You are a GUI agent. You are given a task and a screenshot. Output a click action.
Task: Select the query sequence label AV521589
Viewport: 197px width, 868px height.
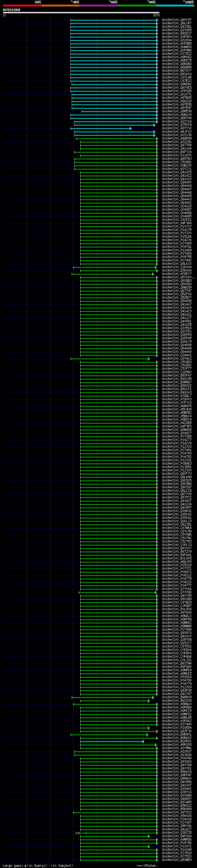pyautogui.click(x=11, y=10)
